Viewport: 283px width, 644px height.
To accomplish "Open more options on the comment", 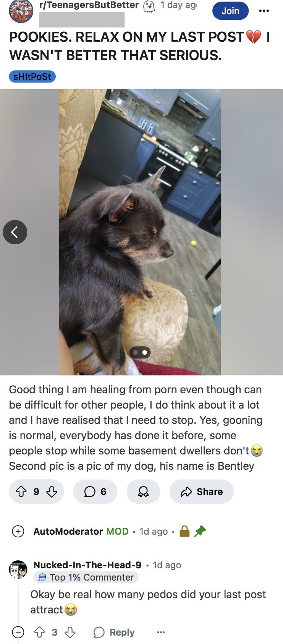I will click(161, 632).
